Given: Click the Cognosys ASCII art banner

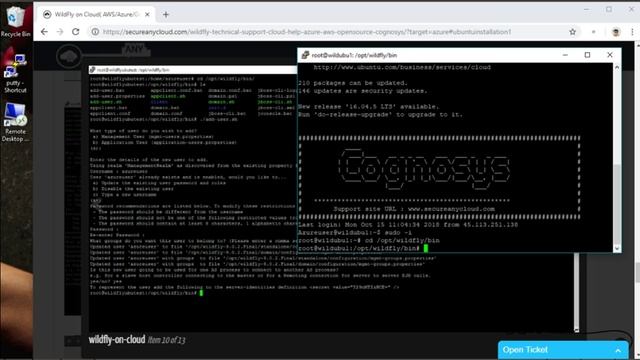Looking at the screenshot, I should [x=424, y=169].
